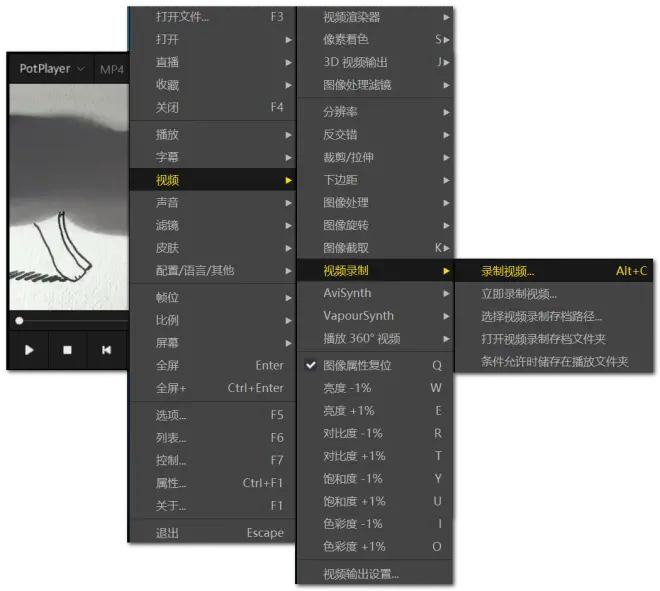
Task: Choose 全屏+ Ctrl+Enter entry
Action: (x=213, y=388)
